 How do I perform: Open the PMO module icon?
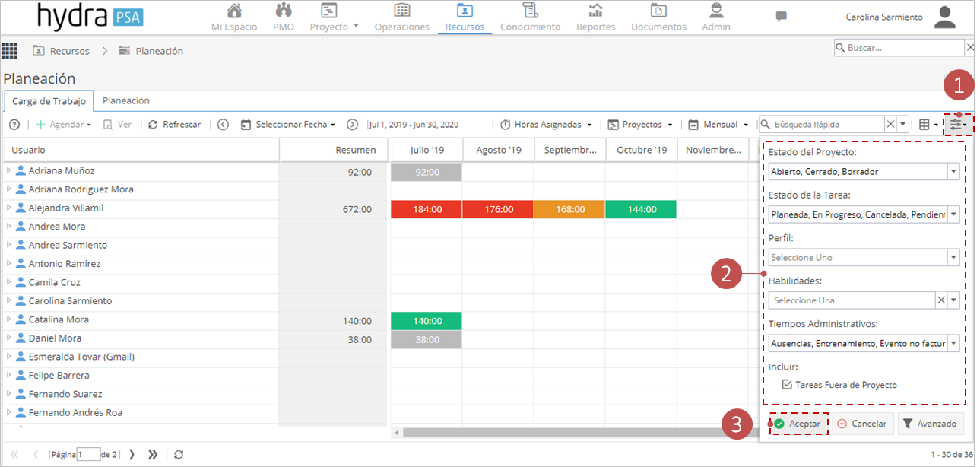tap(284, 11)
